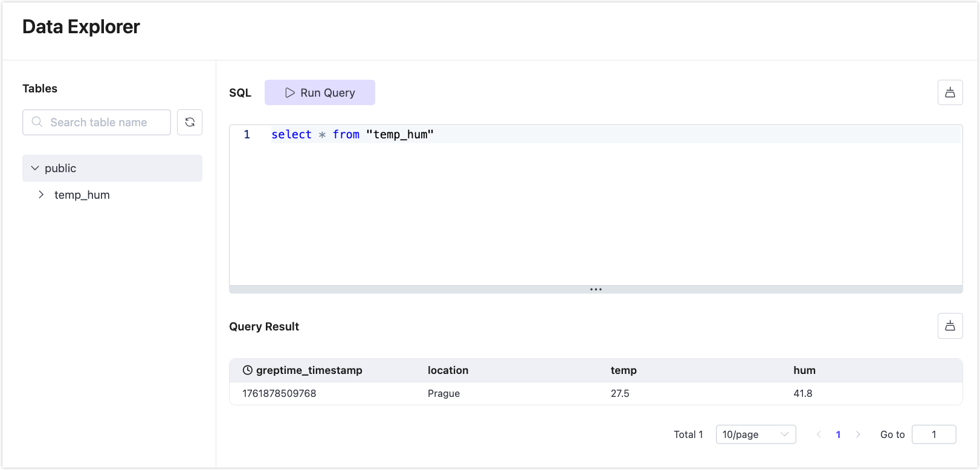Click the Data Explorer page title
980x470 pixels.
pyautogui.click(x=81, y=27)
